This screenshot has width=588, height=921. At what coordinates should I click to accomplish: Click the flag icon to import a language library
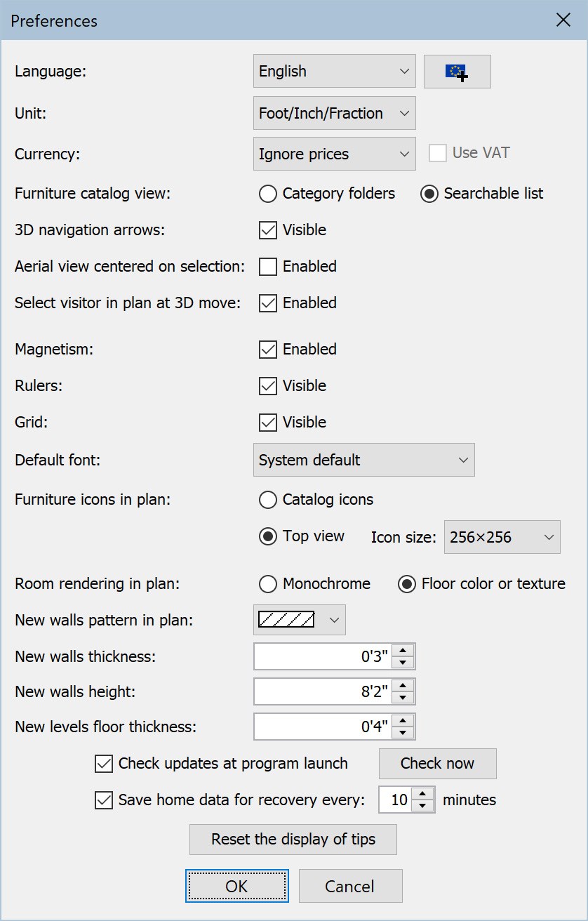457,71
